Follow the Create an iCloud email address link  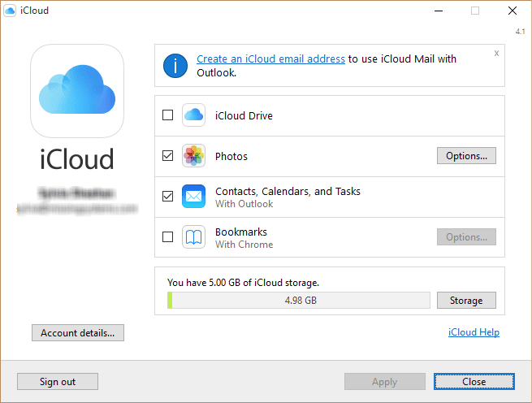pyautogui.click(x=270, y=59)
